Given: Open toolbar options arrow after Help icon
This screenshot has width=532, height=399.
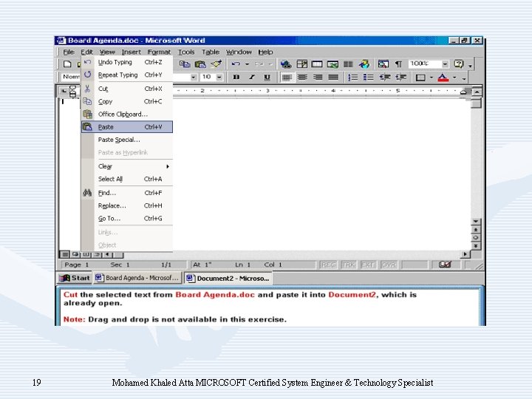Looking at the screenshot, I should [x=470, y=65].
